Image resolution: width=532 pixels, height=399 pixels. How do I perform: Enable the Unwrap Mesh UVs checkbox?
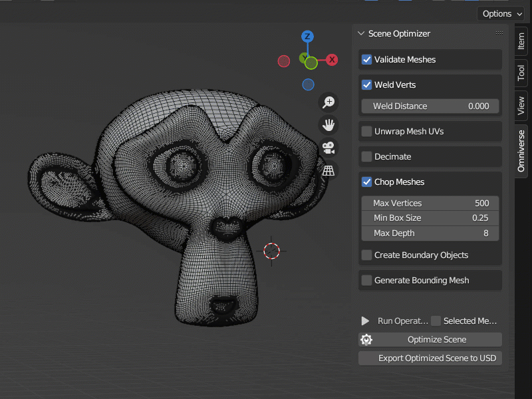pos(366,131)
